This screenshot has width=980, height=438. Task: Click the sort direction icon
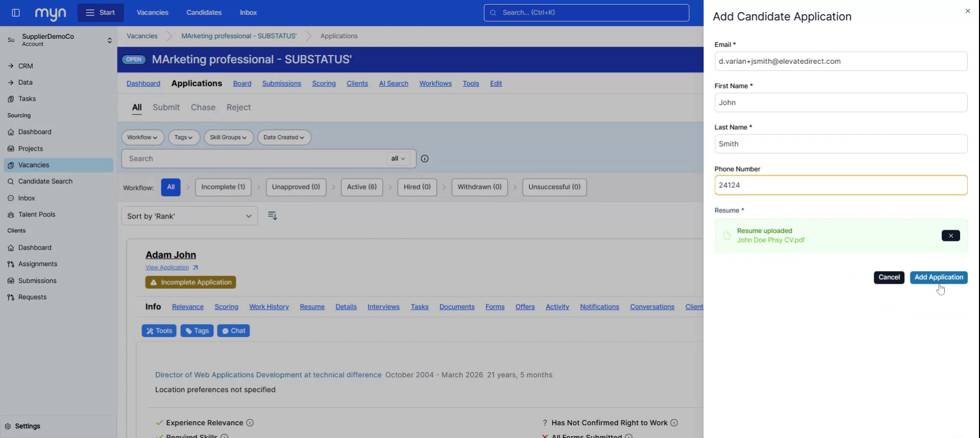pos(273,216)
